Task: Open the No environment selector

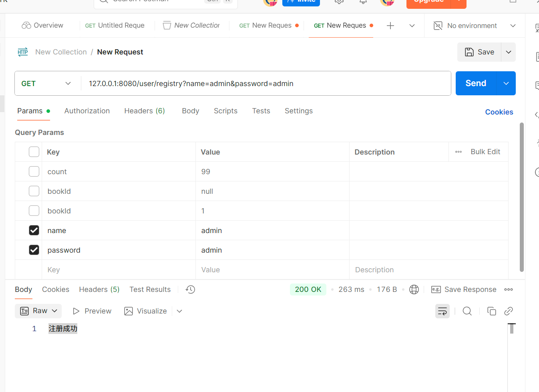Action: click(475, 26)
